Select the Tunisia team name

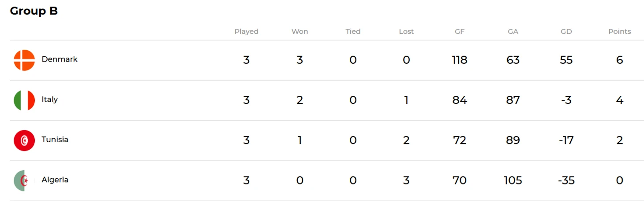tap(55, 140)
